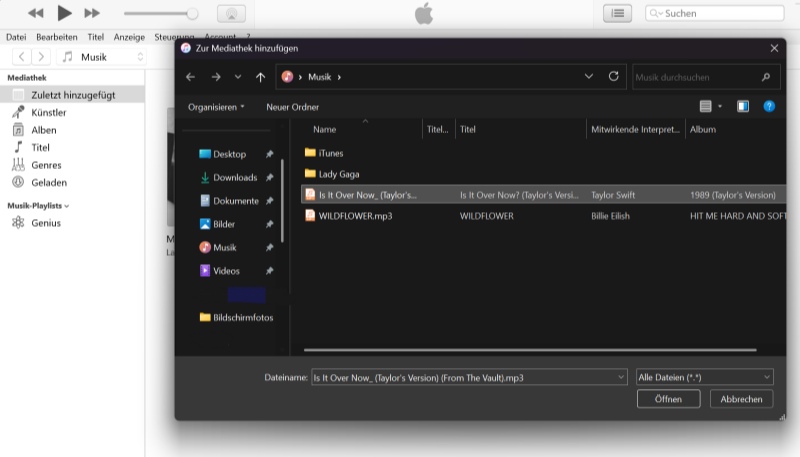The image size is (800, 457).
Task: Open the Bearbeiten menu
Action: [56, 37]
